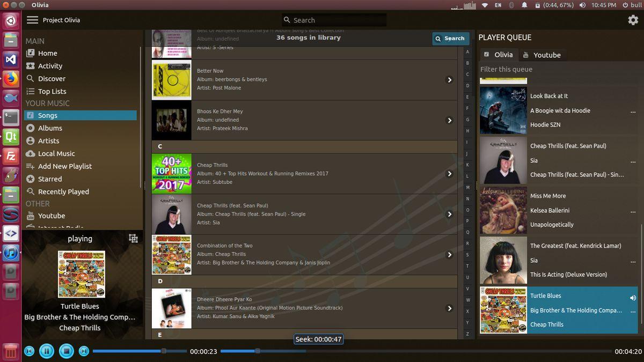Select Miss Me More album cover in queue
The width and height of the screenshot is (644, 362).
tap(503, 210)
